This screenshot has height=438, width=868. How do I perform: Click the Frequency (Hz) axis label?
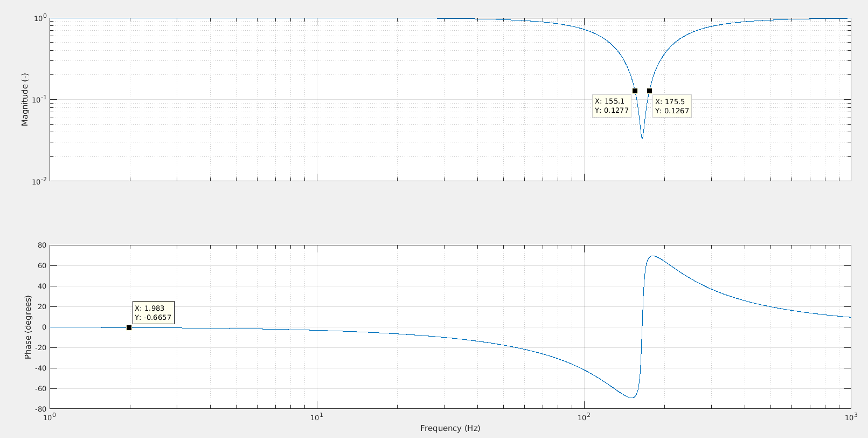450,428
